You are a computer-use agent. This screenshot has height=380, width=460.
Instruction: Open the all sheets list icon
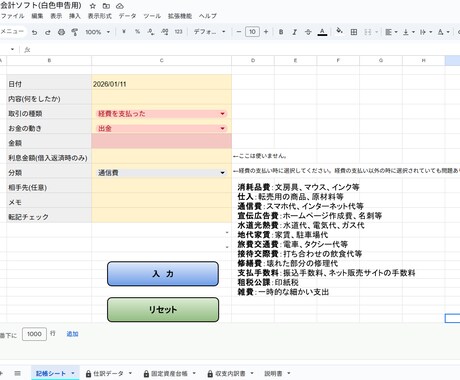(17, 373)
